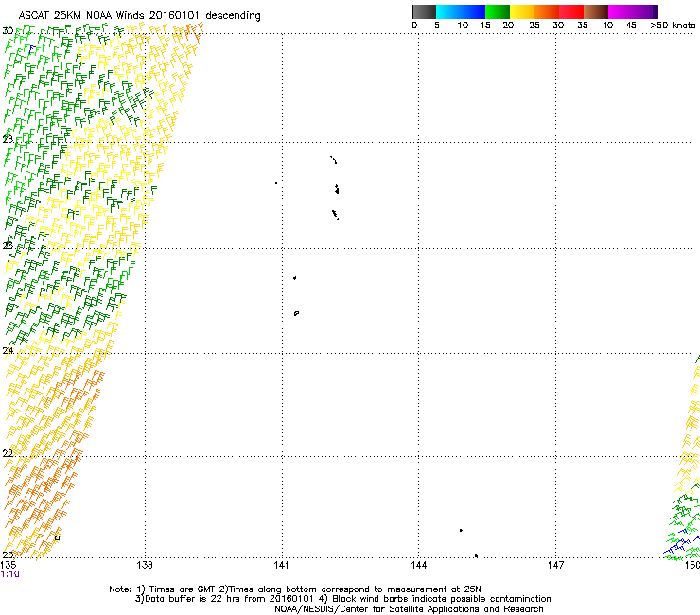
Task: Click the note line 'Times are GMT'
Action: [x=183, y=589]
